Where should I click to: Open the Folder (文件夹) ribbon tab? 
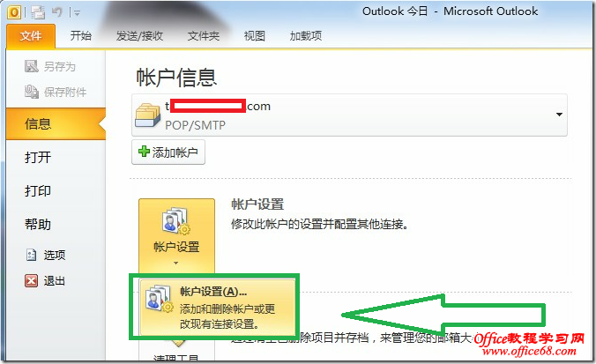pyautogui.click(x=204, y=36)
